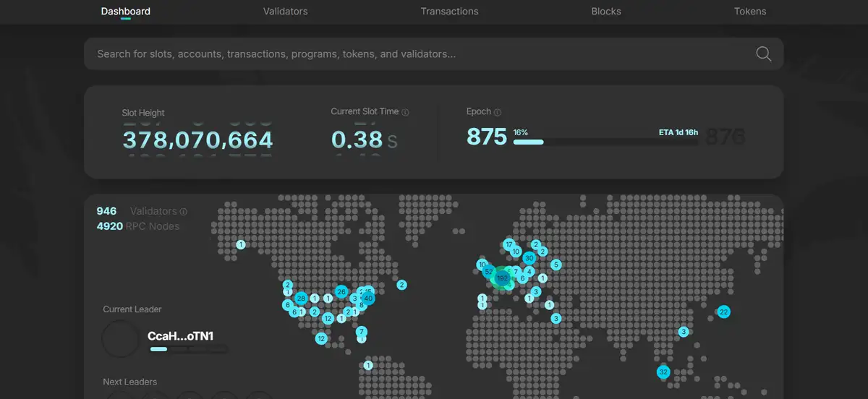868x399 pixels.
Task: Click the info icon next to Epoch
Action: click(498, 112)
